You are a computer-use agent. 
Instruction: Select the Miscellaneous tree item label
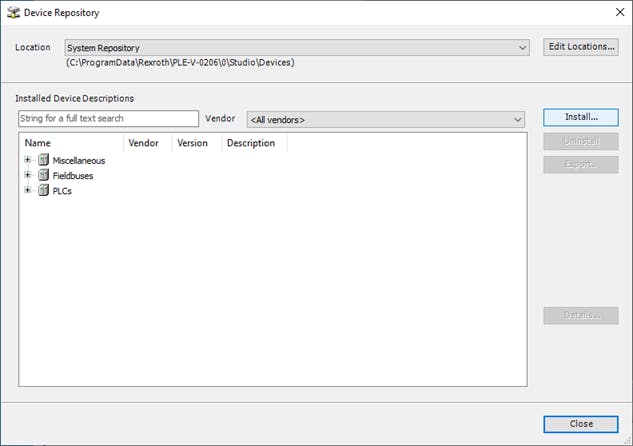pos(78,160)
